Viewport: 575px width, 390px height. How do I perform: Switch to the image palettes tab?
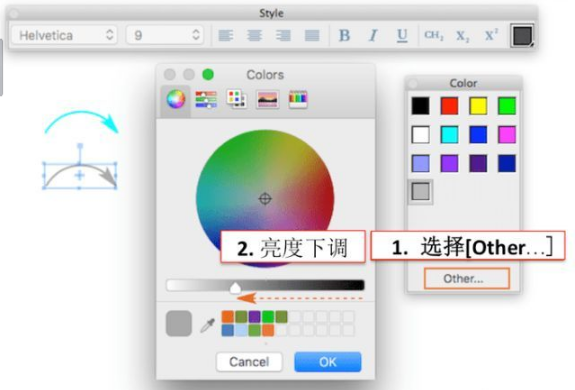tap(267, 99)
